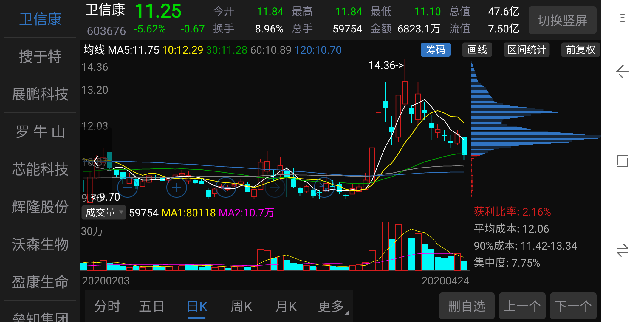Tap the zoom-out minus icon on the chart
Viewport: 644px width, 322px height.
point(127,188)
